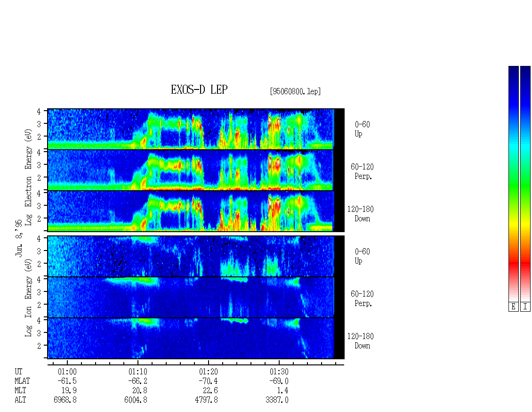This screenshot has height=412, width=532.
Task: Click the UT time '01:00'
Action: click(x=67, y=372)
